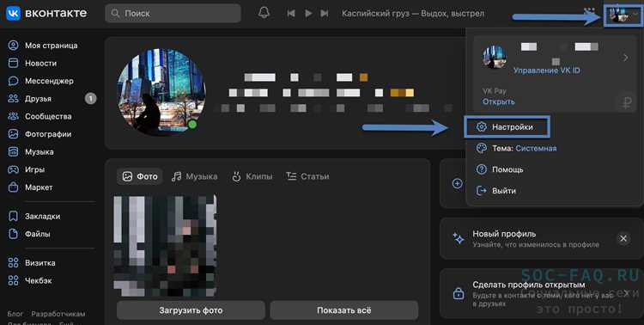This screenshot has height=325, width=644.
Task: Click the avatar in the dropdown card
Action: [x=495, y=58]
